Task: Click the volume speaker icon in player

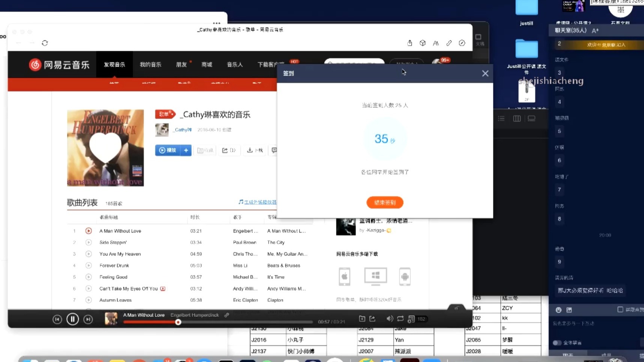Action: [x=390, y=319]
